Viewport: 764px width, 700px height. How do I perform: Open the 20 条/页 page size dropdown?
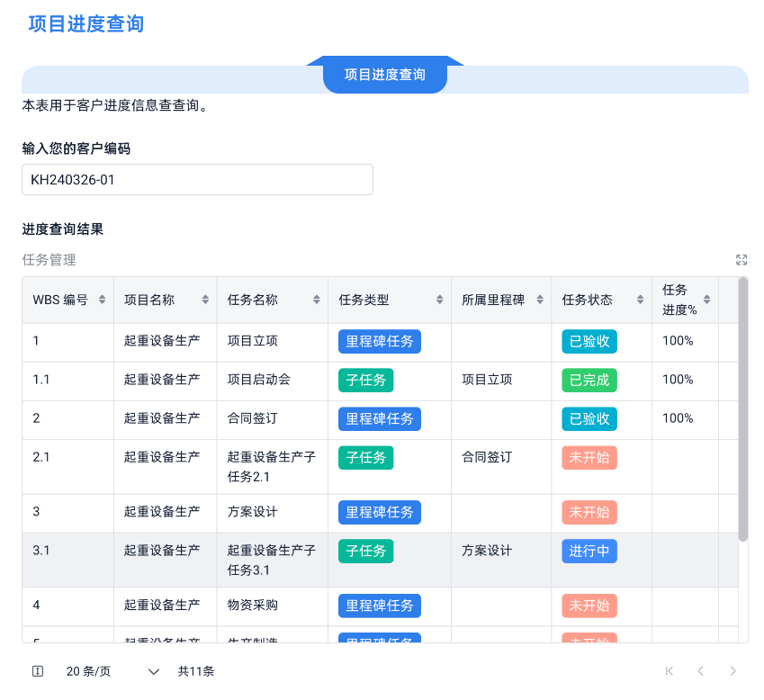112,671
